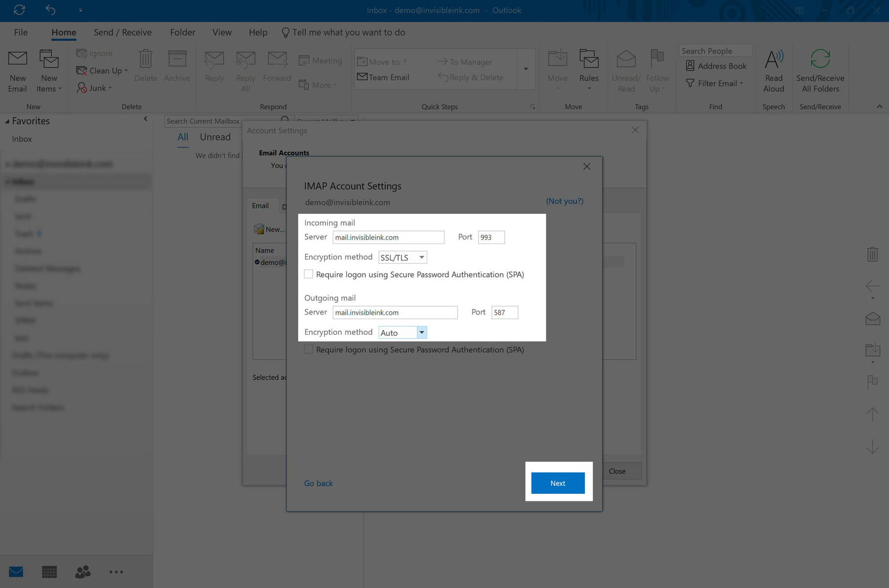Click the outgoing mail Server field
889x588 pixels.
[395, 312]
